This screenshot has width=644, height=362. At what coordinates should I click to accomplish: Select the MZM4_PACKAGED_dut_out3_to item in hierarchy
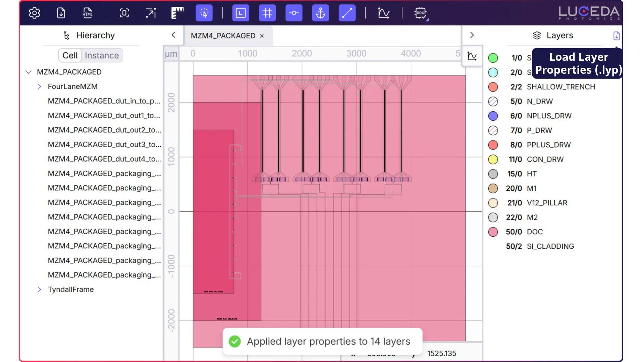click(104, 144)
